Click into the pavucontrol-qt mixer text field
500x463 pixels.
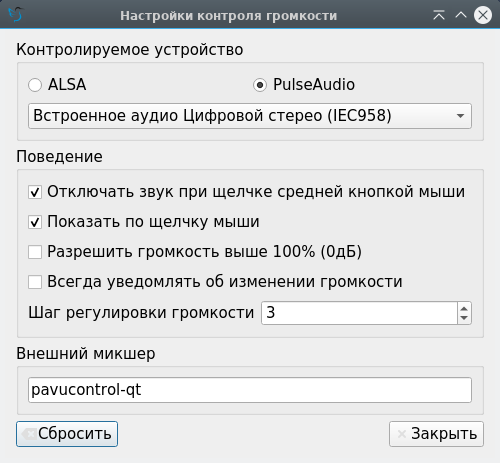(x=250, y=390)
